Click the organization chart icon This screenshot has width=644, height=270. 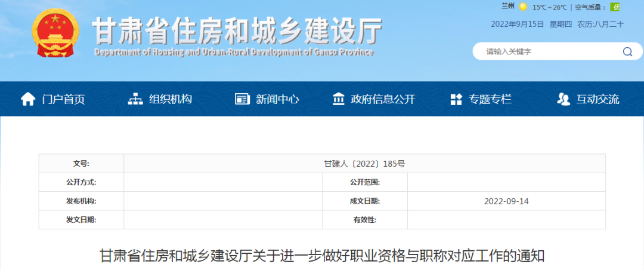tap(135, 99)
